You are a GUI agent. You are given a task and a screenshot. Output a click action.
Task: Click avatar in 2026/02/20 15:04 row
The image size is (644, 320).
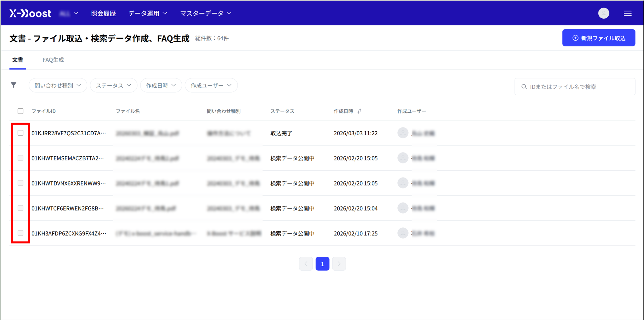click(x=403, y=208)
